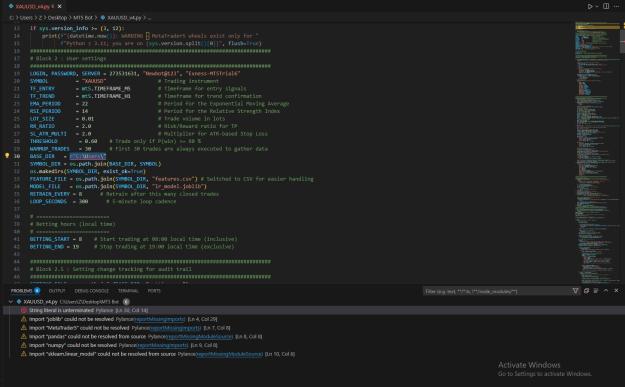625x387 pixels.
Task: Click line number 41 in the gutter
Action: pyautogui.click(x=17, y=239)
